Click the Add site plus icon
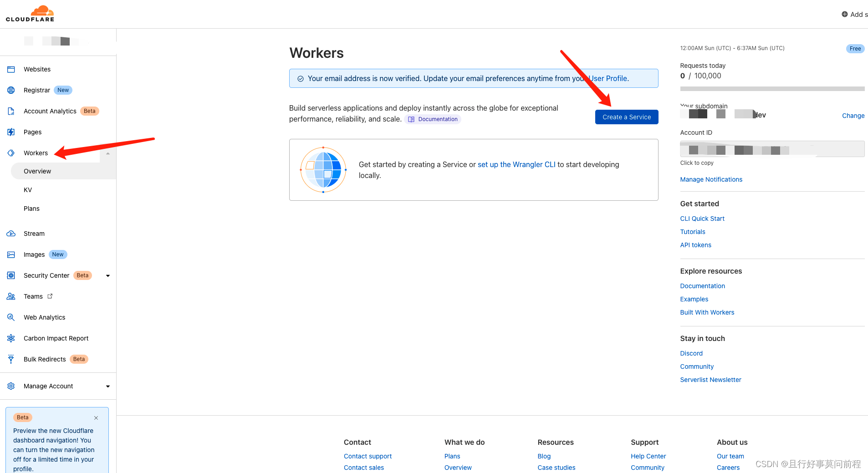 (x=845, y=14)
